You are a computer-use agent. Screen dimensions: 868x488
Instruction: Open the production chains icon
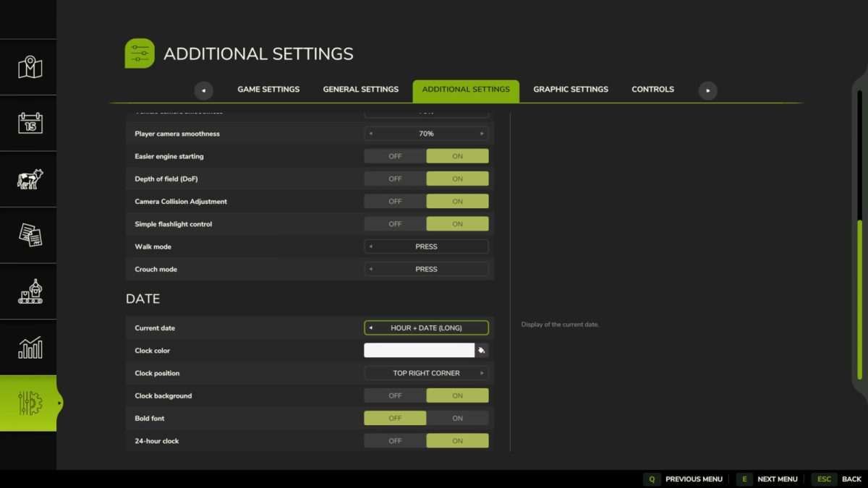pos(29,291)
